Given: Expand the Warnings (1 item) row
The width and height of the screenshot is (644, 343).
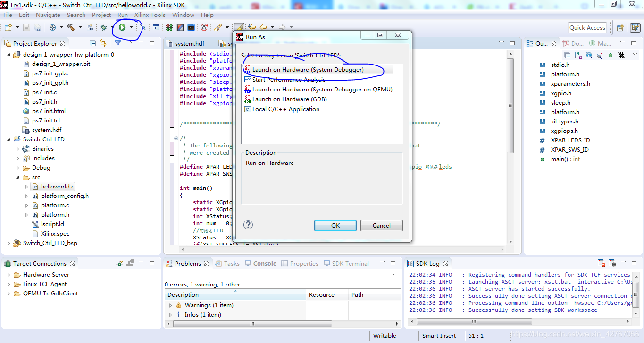Looking at the screenshot, I should (171, 305).
